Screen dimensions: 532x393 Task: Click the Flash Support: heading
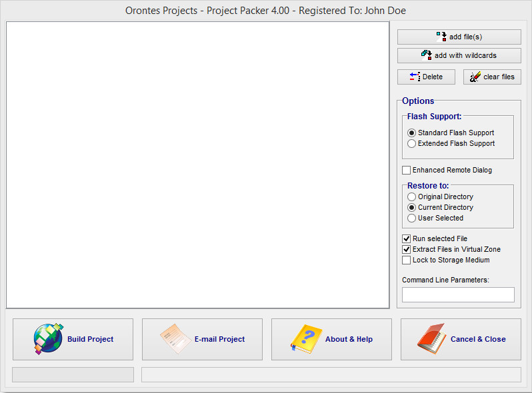[434, 117]
